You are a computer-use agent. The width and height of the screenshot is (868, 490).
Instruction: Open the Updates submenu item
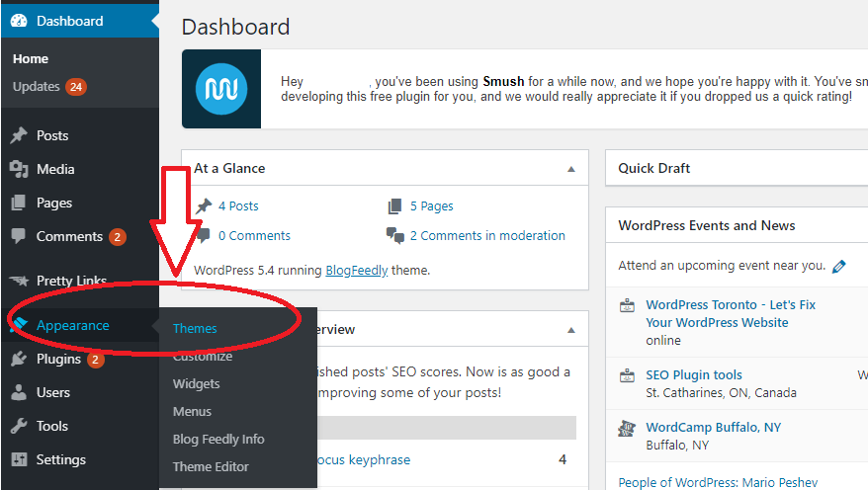click(36, 87)
